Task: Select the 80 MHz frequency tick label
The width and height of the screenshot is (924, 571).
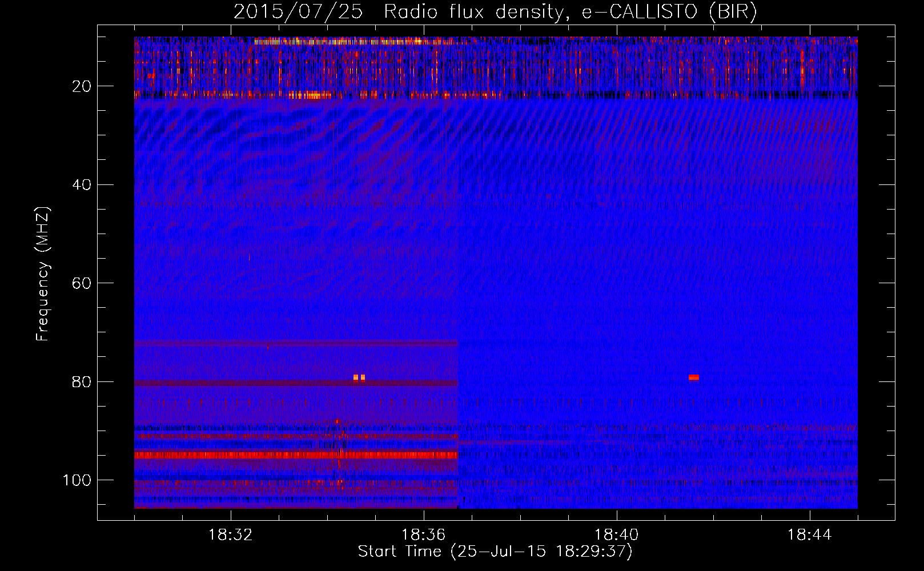Action: 82,381
